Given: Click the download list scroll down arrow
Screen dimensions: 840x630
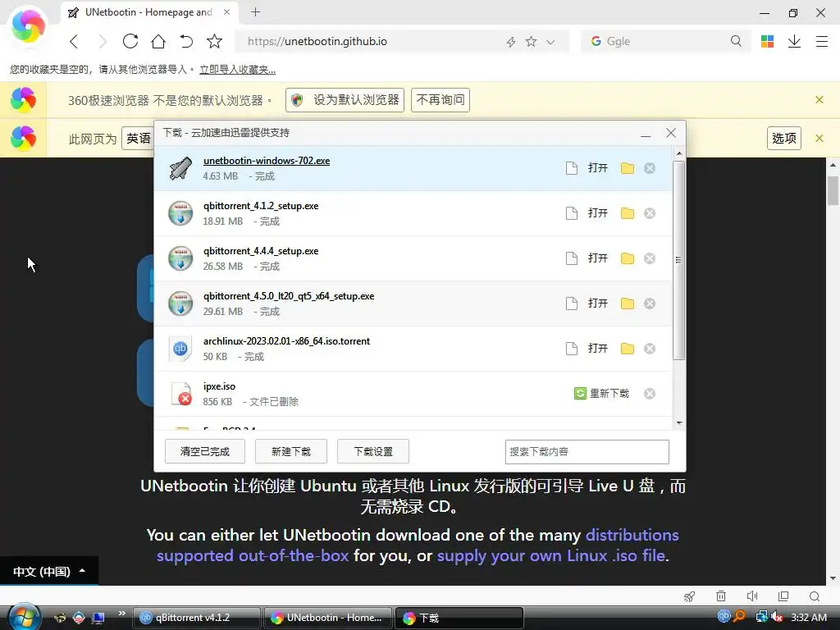Looking at the screenshot, I should coord(679,423).
